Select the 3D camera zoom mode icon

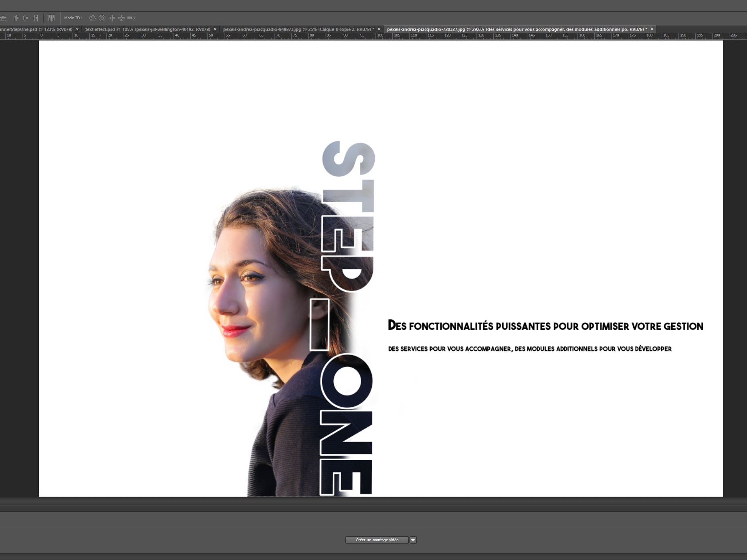131,18
